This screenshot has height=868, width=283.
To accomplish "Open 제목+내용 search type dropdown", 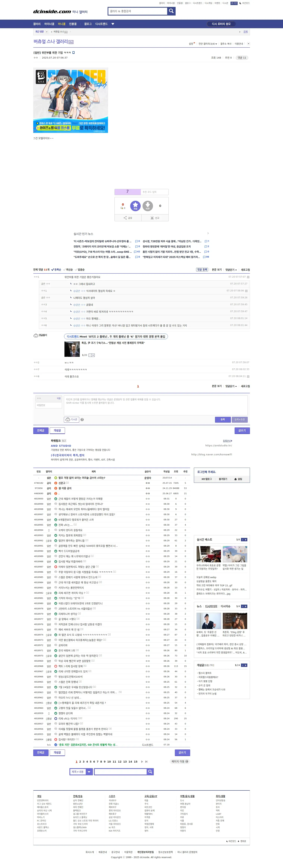I will 81,771.
